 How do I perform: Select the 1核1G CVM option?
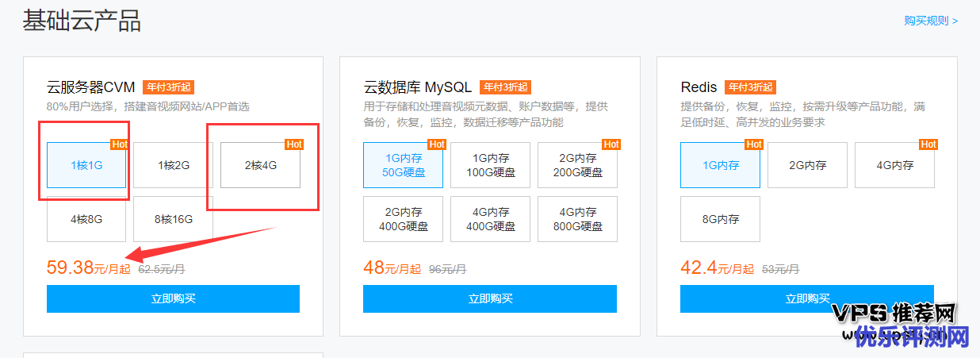[86, 165]
